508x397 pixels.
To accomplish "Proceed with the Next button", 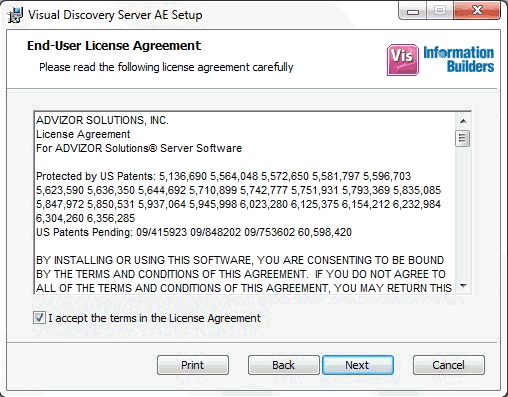I will (x=358, y=365).
